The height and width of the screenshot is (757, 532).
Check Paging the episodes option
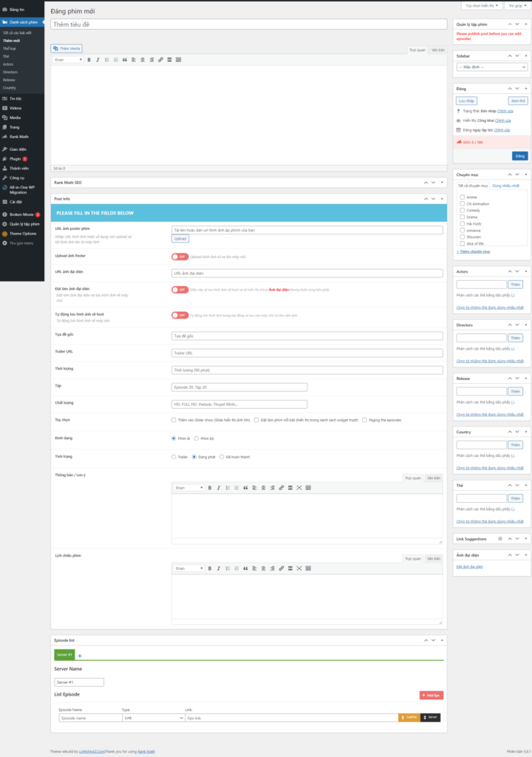click(x=364, y=420)
